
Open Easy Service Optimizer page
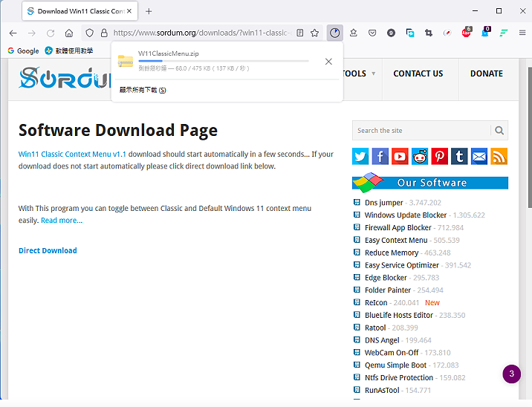[x=402, y=266]
